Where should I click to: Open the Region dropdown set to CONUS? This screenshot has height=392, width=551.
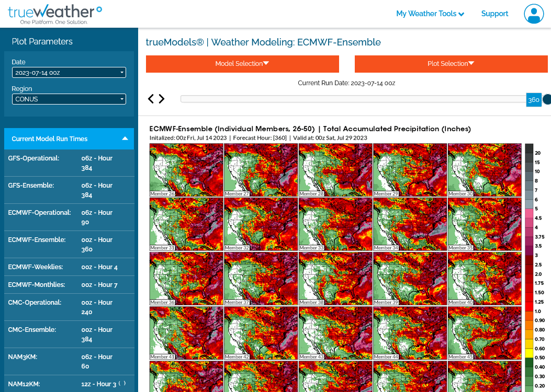[x=69, y=99]
